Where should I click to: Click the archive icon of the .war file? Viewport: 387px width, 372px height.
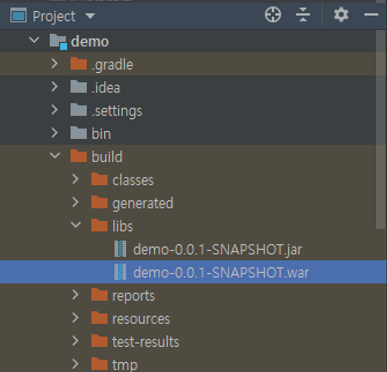pyautogui.click(x=120, y=272)
